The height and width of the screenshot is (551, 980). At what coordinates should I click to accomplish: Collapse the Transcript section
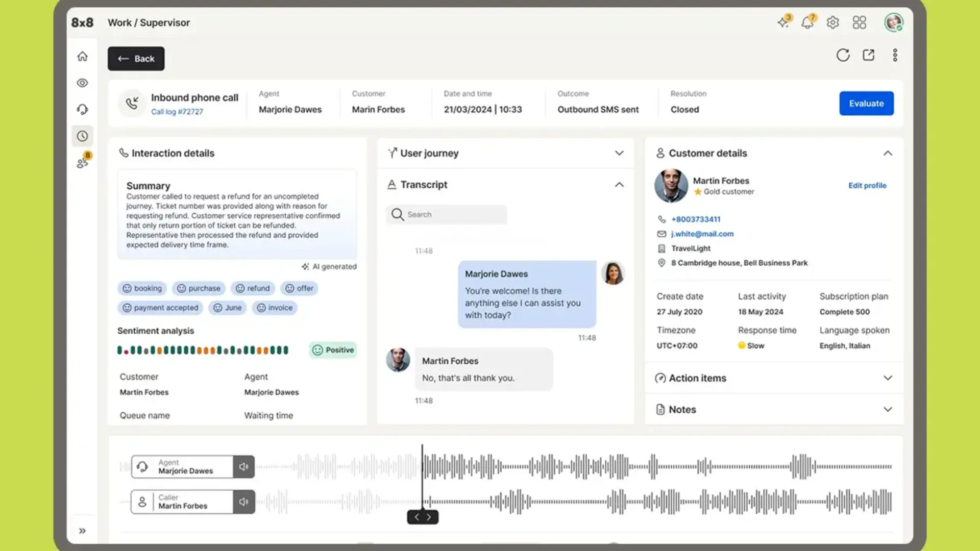coord(619,185)
